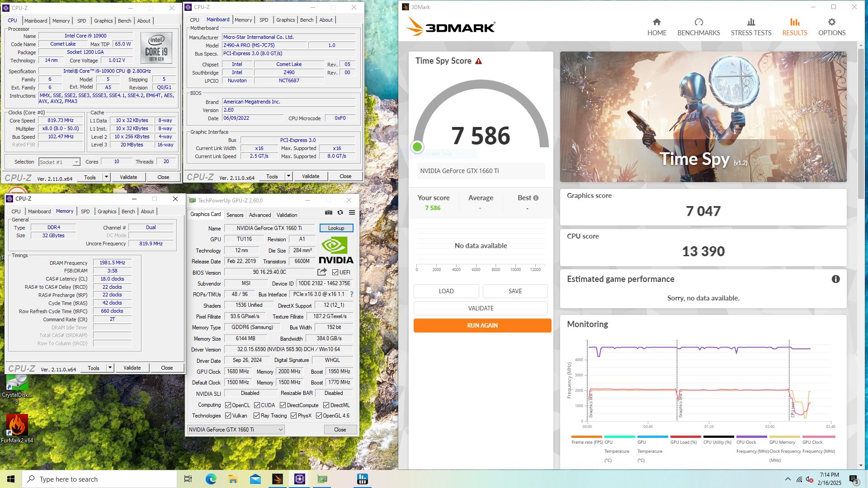
Task: Click Estimated game performance info icon
Action: [835, 279]
